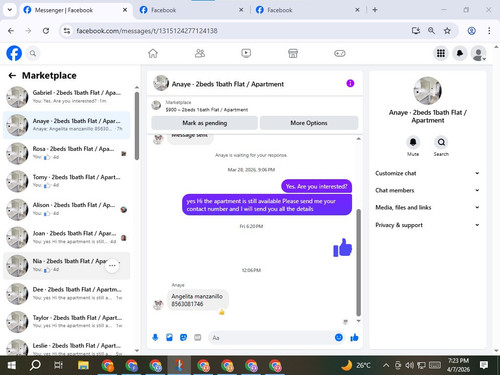Open options menu on Nia conversation

[x=112, y=266]
